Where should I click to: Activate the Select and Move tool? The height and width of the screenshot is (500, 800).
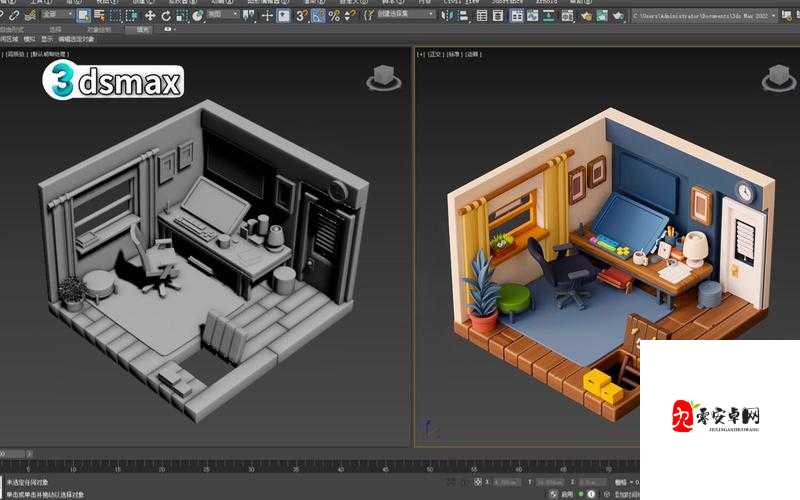pyautogui.click(x=150, y=16)
